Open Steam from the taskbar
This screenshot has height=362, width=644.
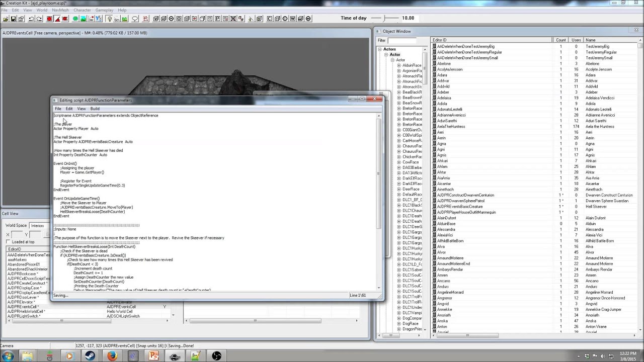[x=91, y=356]
